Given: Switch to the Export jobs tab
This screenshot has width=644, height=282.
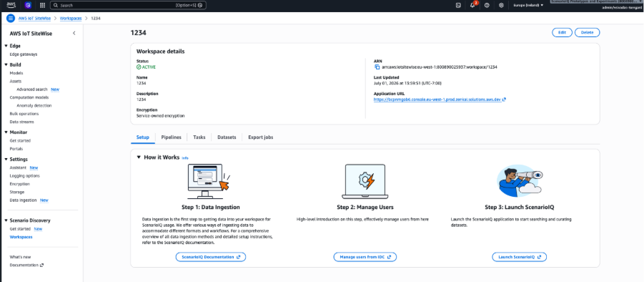Looking at the screenshot, I should point(260,137).
